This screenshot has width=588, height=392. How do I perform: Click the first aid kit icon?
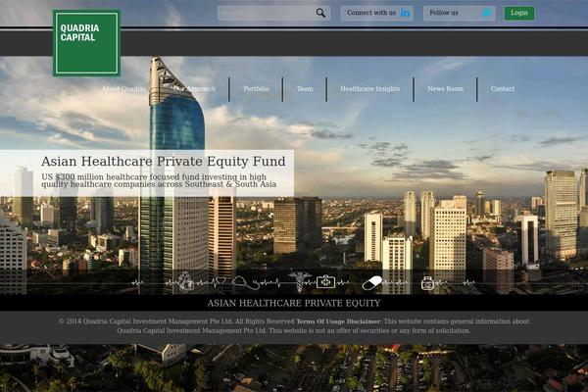point(325,281)
